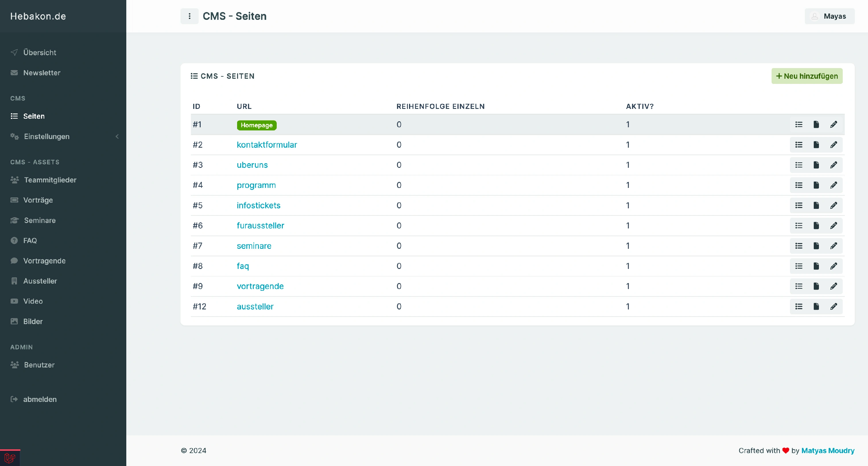Edit vortragende page with pencil icon

(834, 286)
